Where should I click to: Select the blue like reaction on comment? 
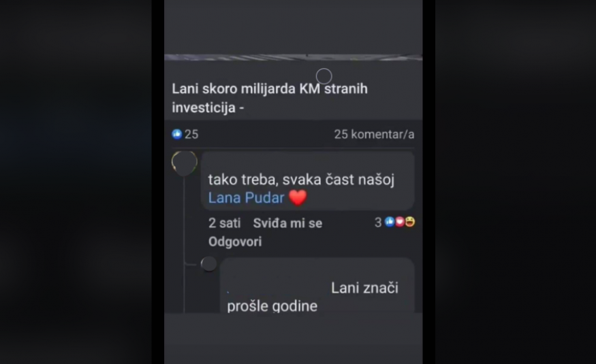[389, 222]
